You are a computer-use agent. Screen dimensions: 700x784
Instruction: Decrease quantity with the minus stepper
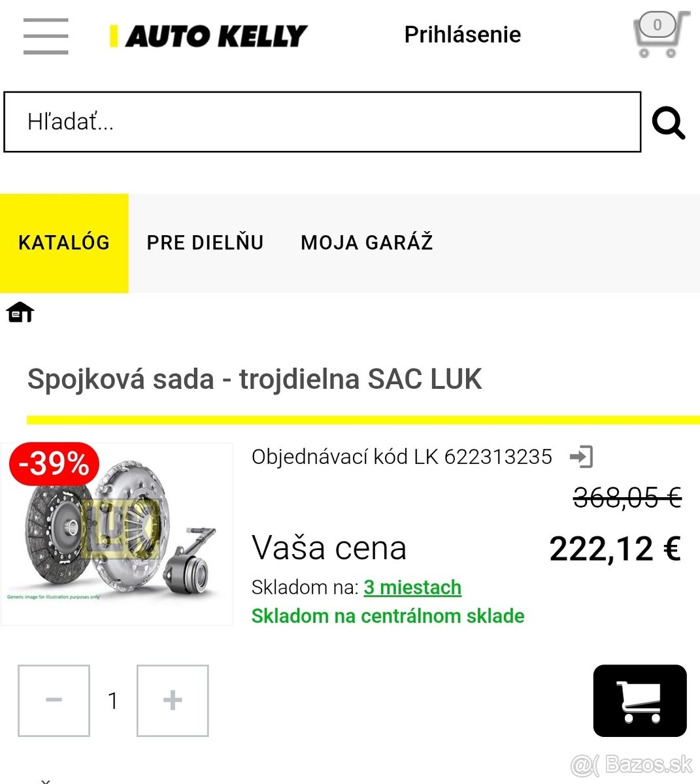[54, 700]
